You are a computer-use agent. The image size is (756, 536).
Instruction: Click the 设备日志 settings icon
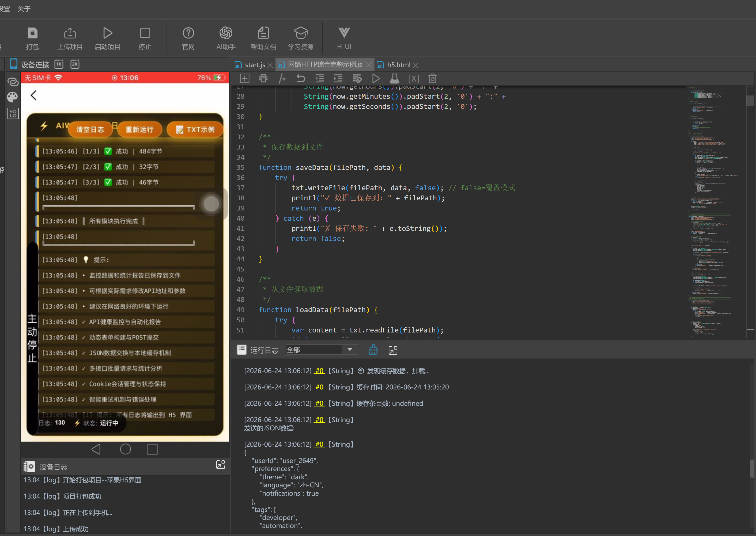tap(29, 467)
